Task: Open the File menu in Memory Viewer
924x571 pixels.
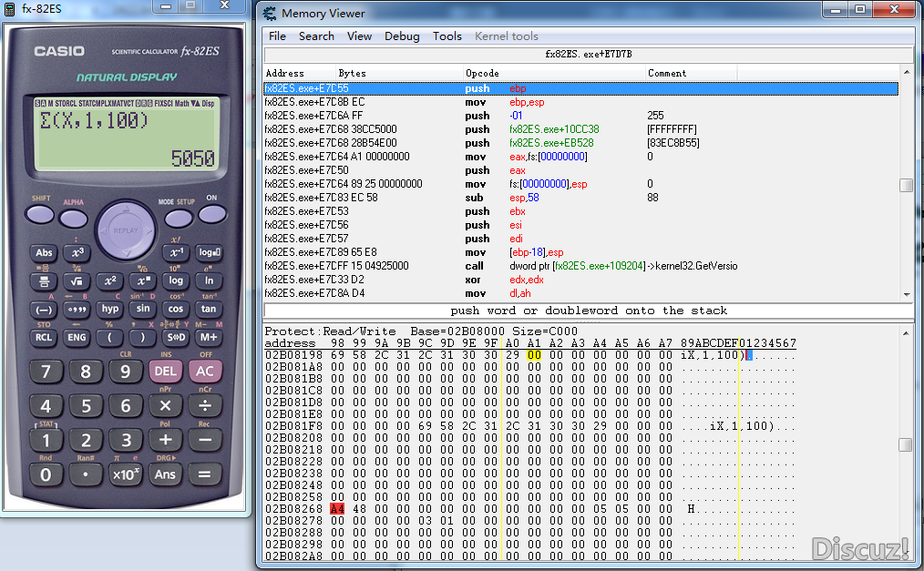Action: point(277,36)
